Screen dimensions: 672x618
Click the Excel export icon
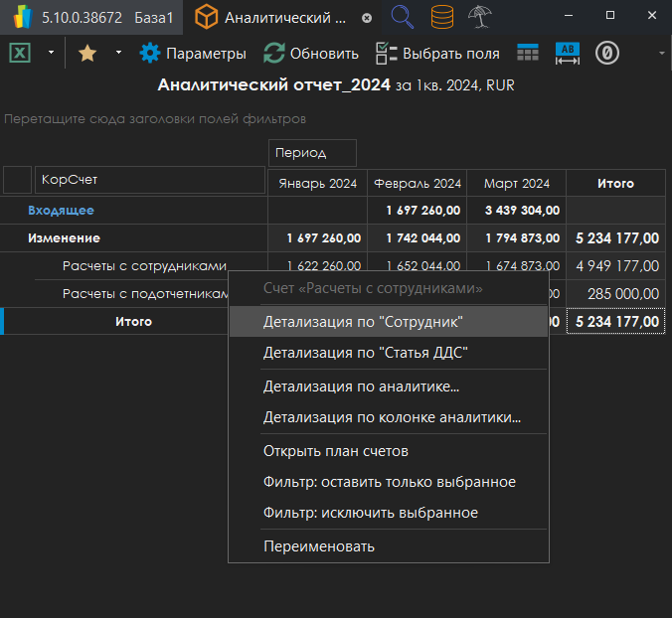click(x=20, y=54)
